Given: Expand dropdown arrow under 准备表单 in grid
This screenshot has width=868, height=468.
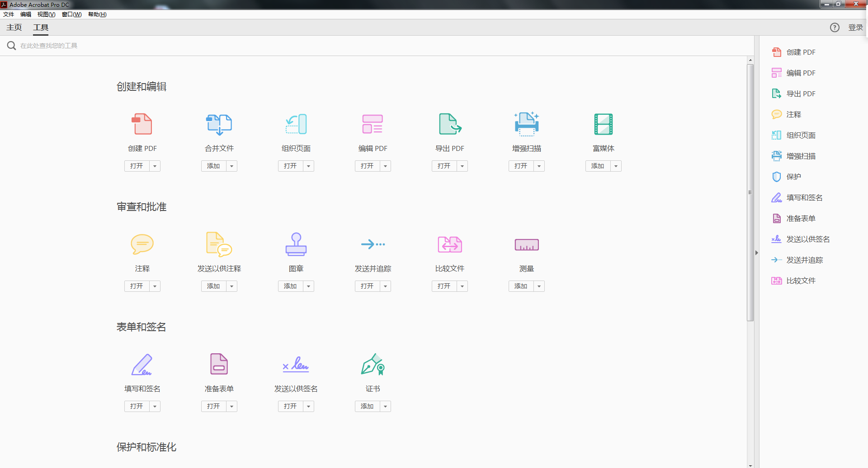Looking at the screenshot, I should (231, 406).
